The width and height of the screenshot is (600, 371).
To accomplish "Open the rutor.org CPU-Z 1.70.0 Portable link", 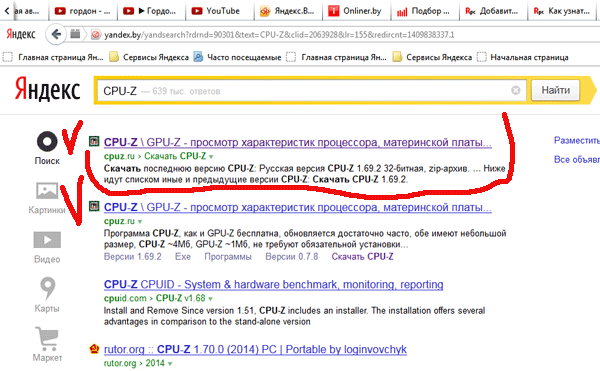I will coord(255,350).
